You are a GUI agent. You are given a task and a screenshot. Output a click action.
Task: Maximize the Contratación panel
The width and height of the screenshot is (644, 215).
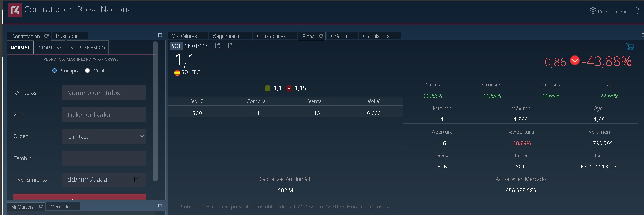tap(160, 35)
